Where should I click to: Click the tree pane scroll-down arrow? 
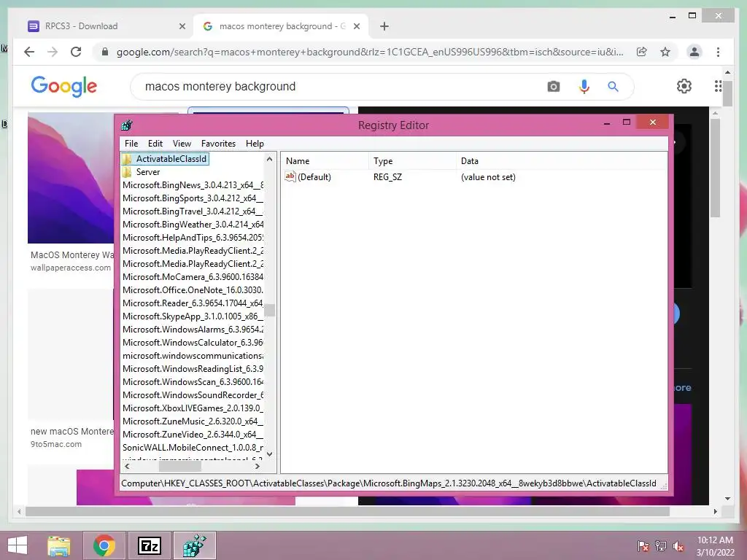(x=270, y=454)
